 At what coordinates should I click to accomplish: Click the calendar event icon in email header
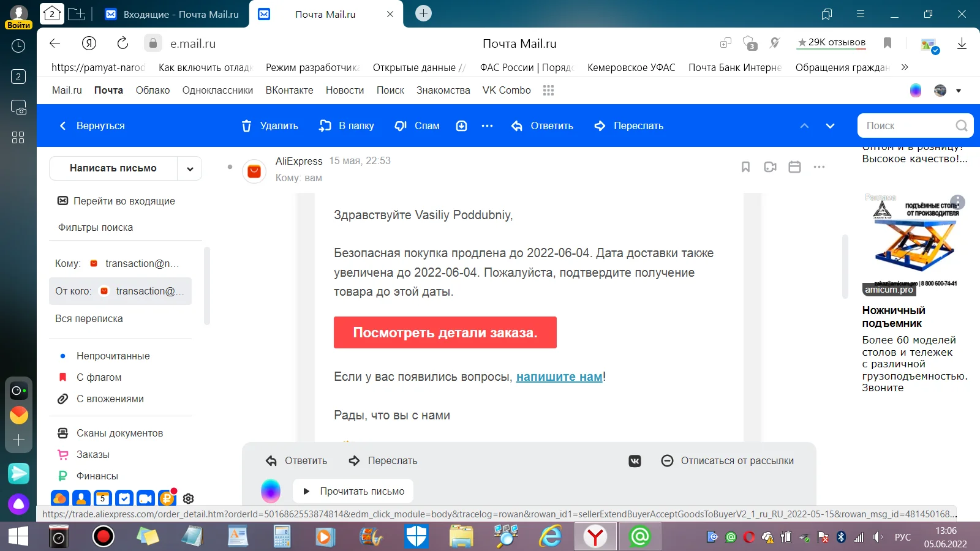click(794, 167)
